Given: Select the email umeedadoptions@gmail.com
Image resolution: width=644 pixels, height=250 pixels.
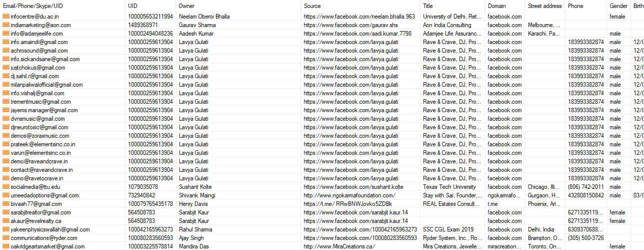Looking at the screenshot, I should click(x=45, y=195).
